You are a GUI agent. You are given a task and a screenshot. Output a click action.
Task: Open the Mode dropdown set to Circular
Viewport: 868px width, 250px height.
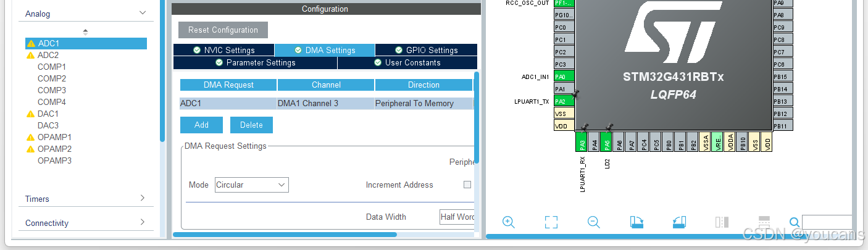pyautogui.click(x=251, y=185)
